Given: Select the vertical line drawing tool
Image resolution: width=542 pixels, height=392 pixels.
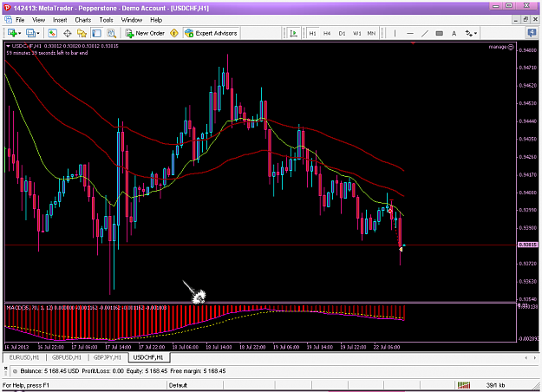Looking at the screenshot, I should tap(395, 33).
